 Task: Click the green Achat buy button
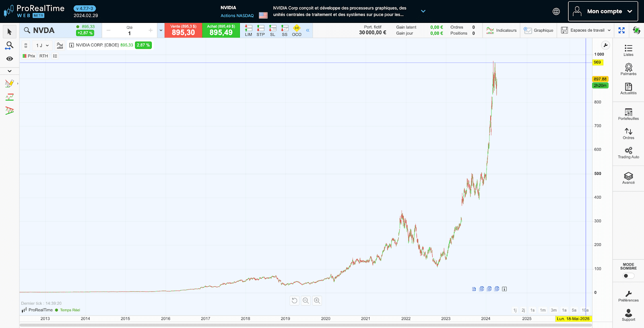pyautogui.click(x=221, y=31)
